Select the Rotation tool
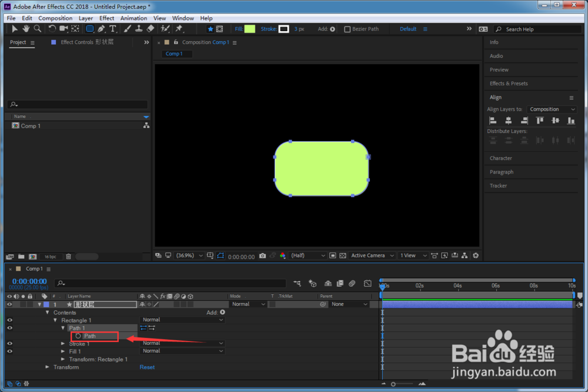This screenshot has height=392, width=588. (x=52, y=28)
